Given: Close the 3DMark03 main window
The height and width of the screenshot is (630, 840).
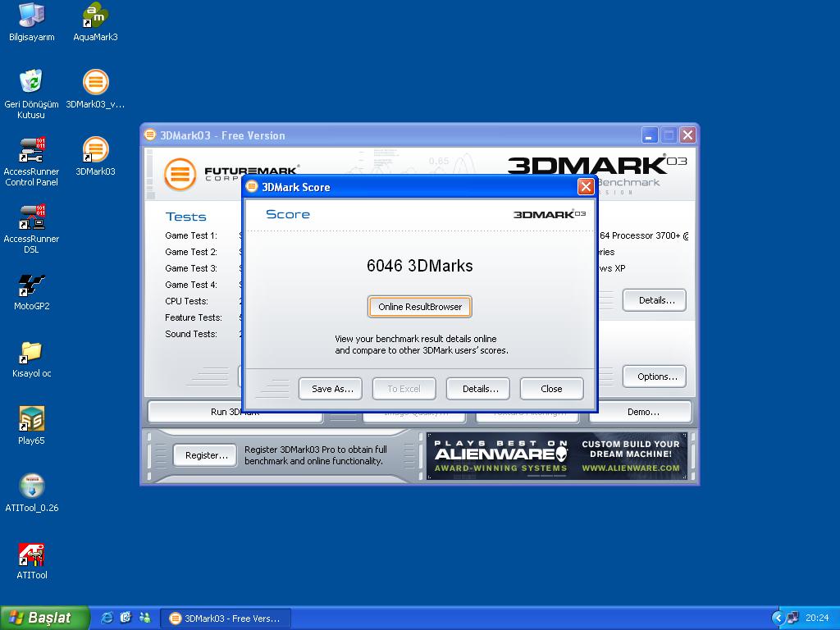Looking at the screenshot, I should click(688, 135).
